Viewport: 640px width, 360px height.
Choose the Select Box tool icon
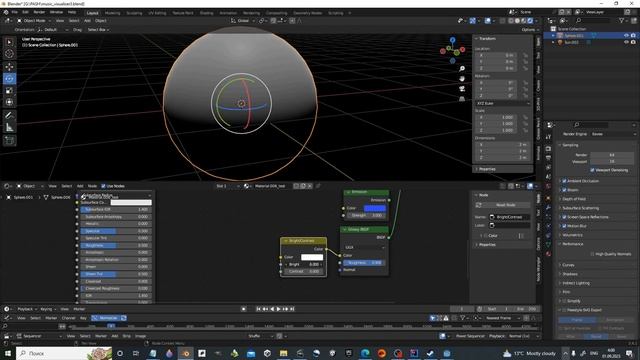(9, 42)
